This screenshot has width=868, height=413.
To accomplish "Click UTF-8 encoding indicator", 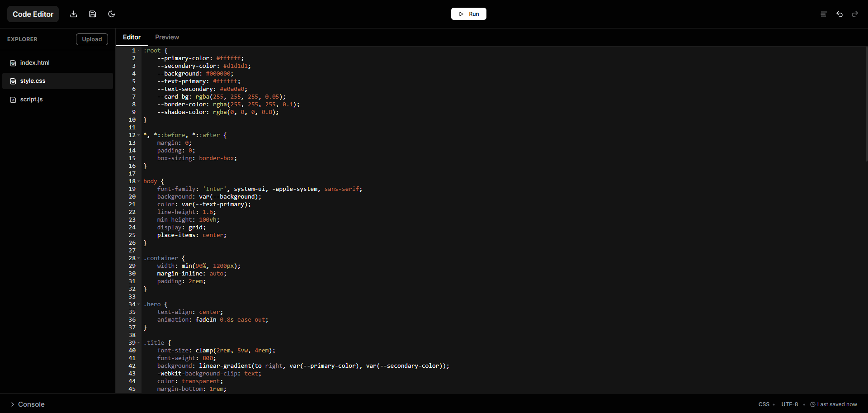I will click(x=789, y=404).
